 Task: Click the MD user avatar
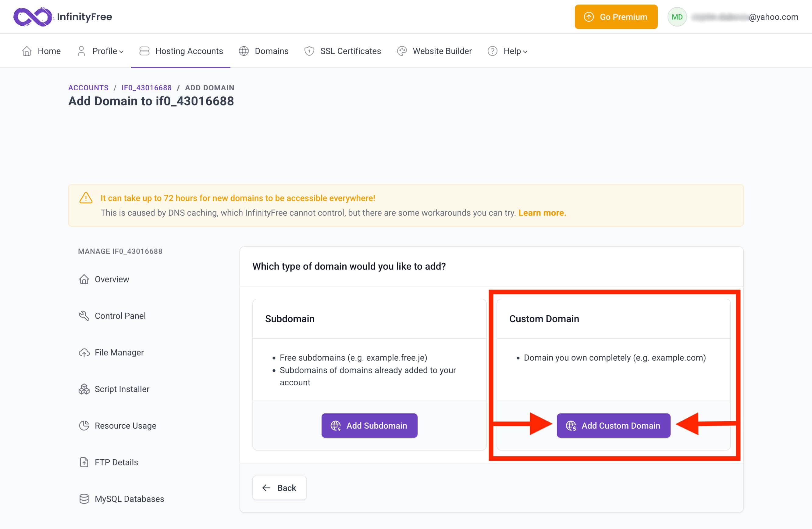coord(677,17)
